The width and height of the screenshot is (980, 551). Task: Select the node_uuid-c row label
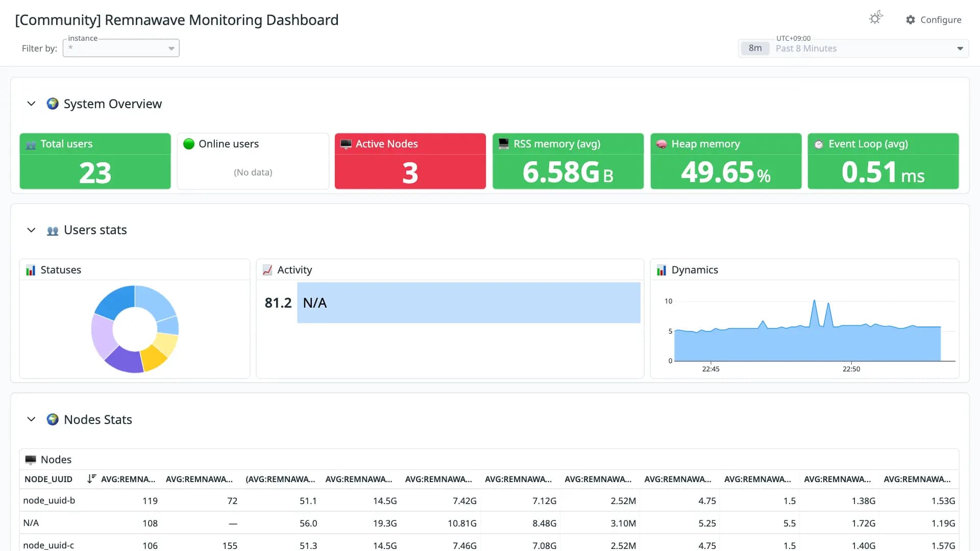click(48, 545)
